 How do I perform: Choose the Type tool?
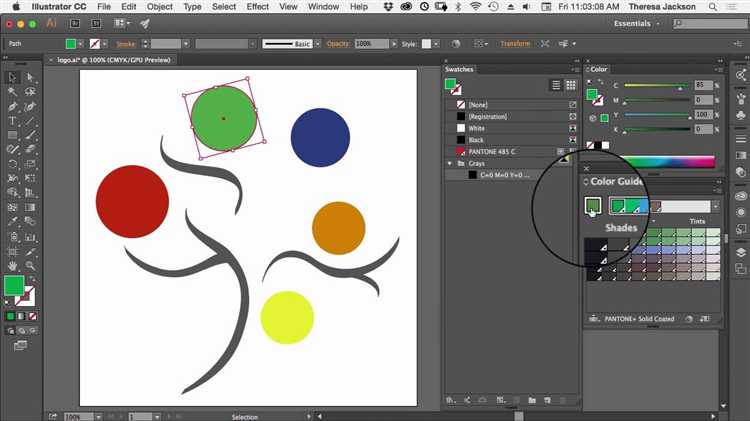pos(12,120)
